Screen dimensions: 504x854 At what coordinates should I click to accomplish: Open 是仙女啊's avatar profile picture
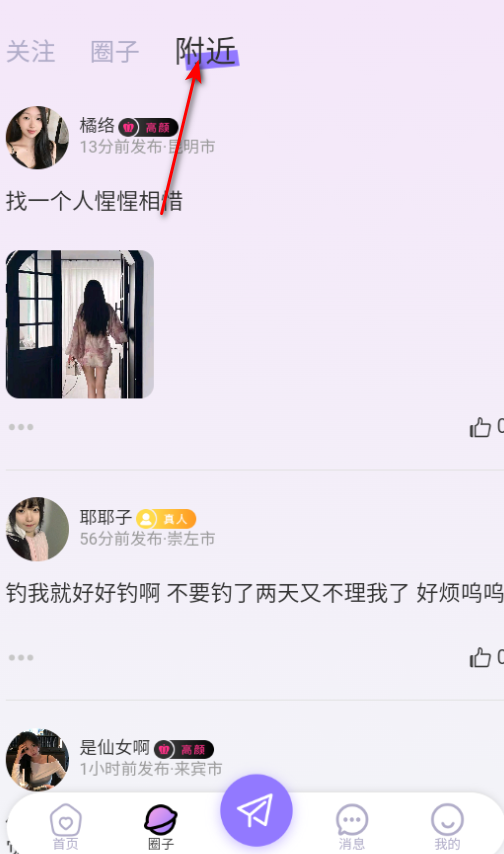[x=37, y=759]
